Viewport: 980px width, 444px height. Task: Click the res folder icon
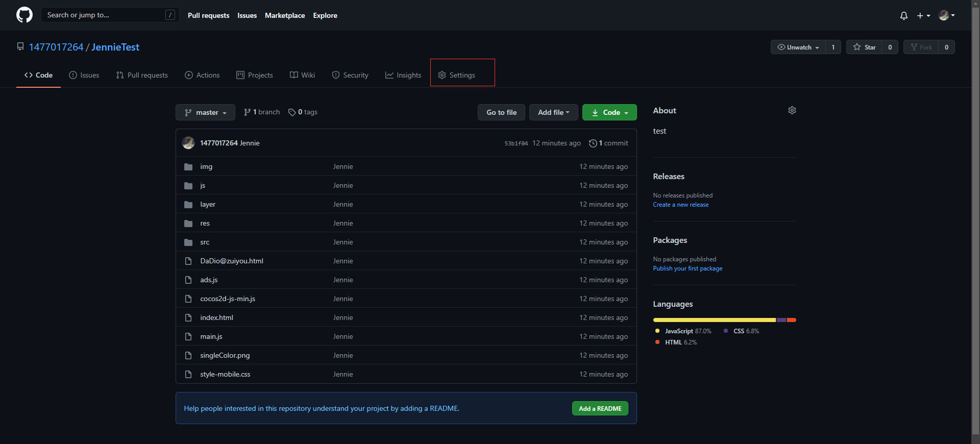point(188,223)
